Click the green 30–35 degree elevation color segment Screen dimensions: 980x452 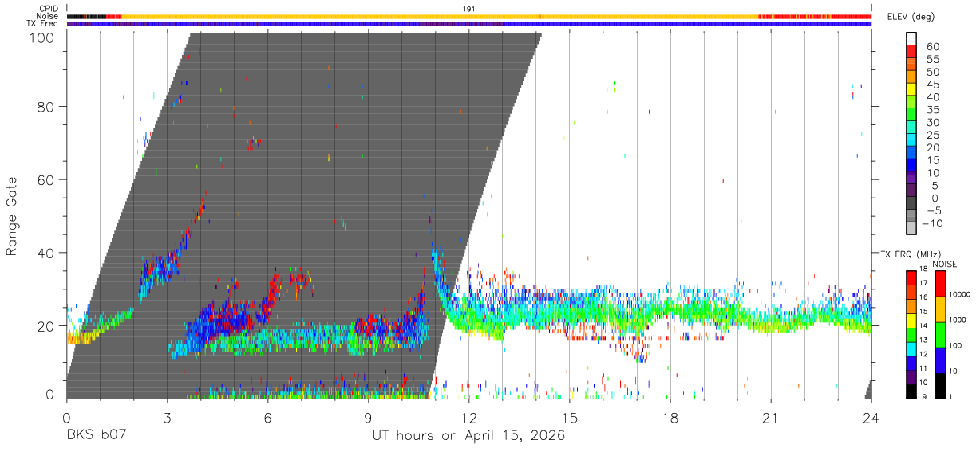(911, 116)
